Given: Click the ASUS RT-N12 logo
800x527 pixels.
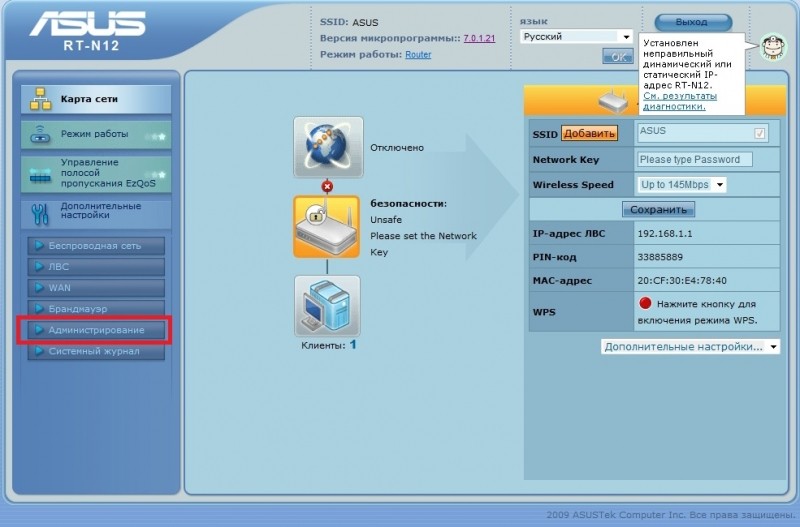Looking at the screenshot, I should 88,31.
